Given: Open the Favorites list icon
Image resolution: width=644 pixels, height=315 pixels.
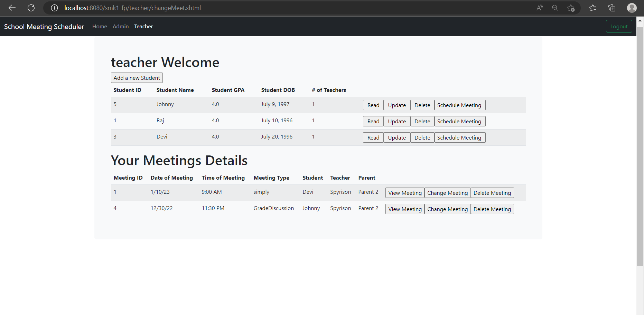Looking at the screenshot, I should click(593, 8).
